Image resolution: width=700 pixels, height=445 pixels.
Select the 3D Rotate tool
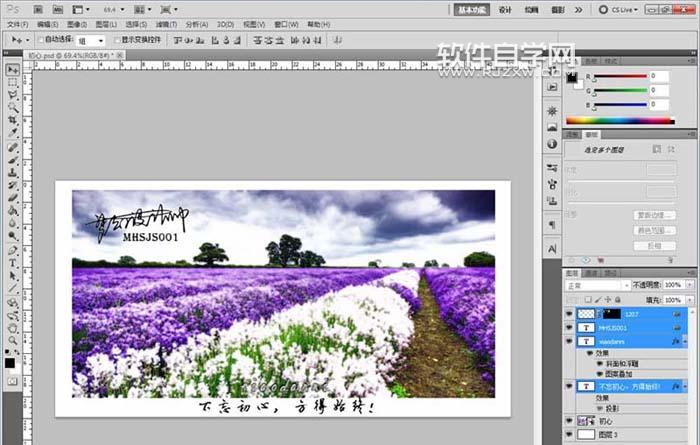point(12,303)
